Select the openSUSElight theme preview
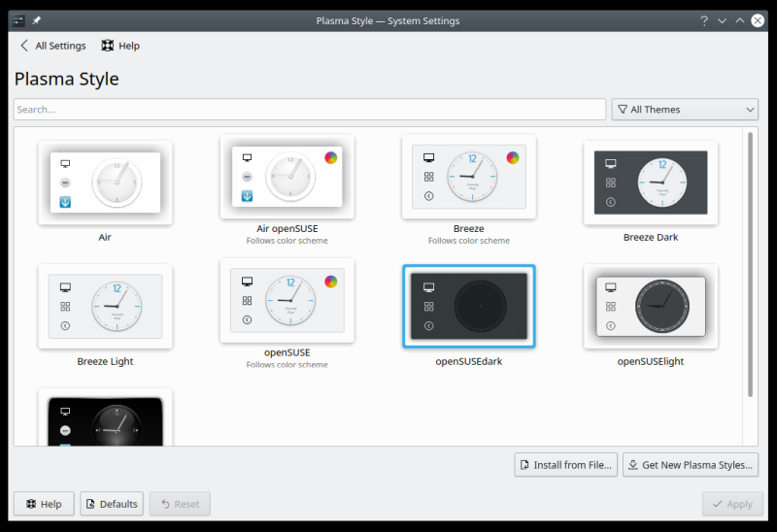 (651, 306)
